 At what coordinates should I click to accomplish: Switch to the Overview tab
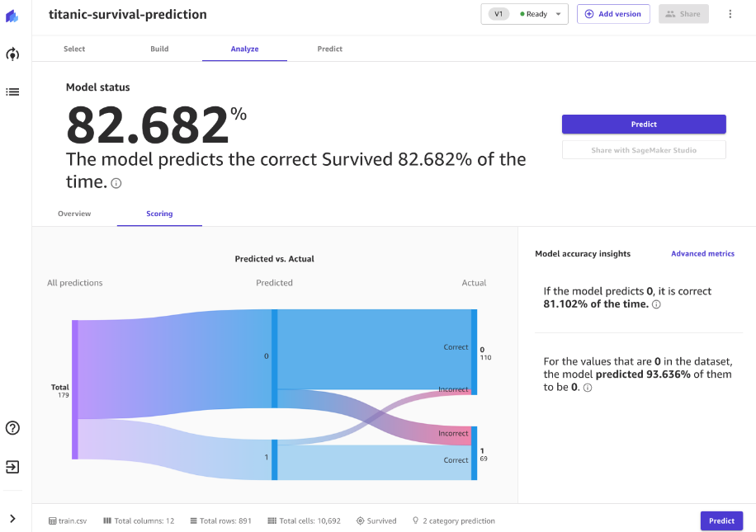tap(74, 214)
